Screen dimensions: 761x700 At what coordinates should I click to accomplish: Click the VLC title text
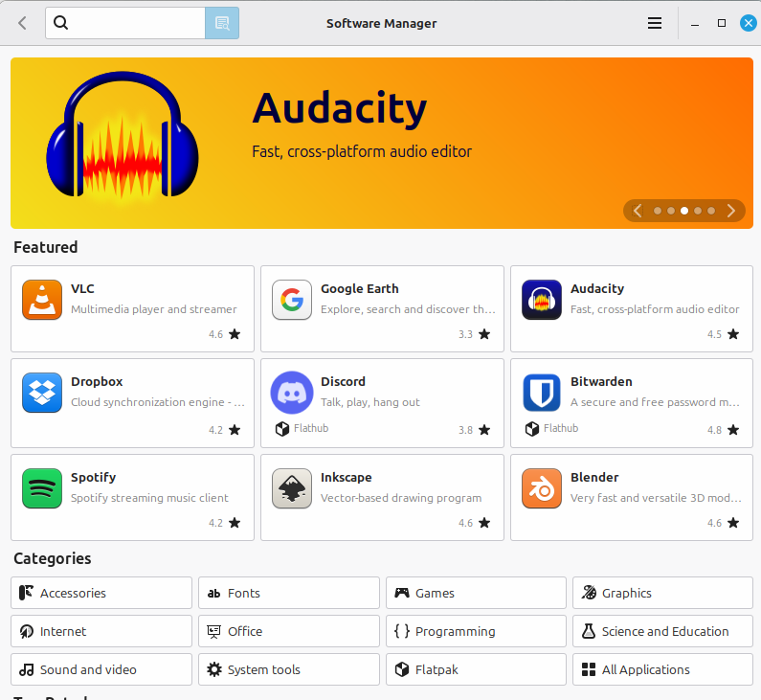click(82, 289)
